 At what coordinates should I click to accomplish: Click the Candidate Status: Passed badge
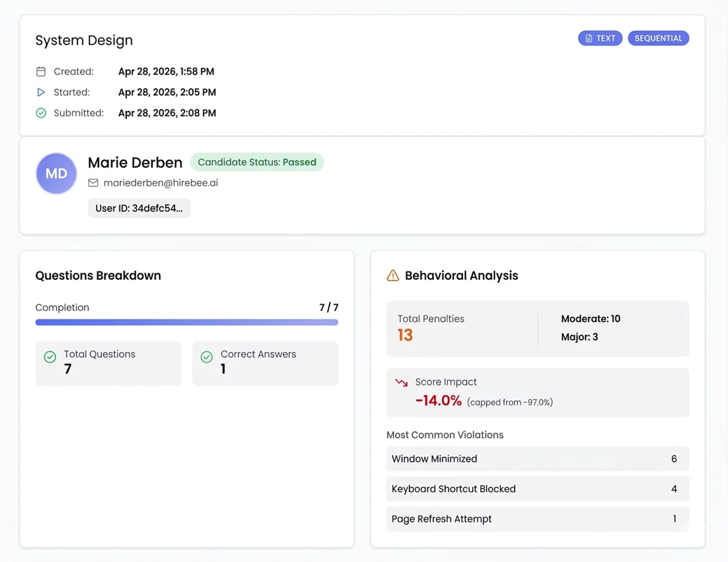257,162
